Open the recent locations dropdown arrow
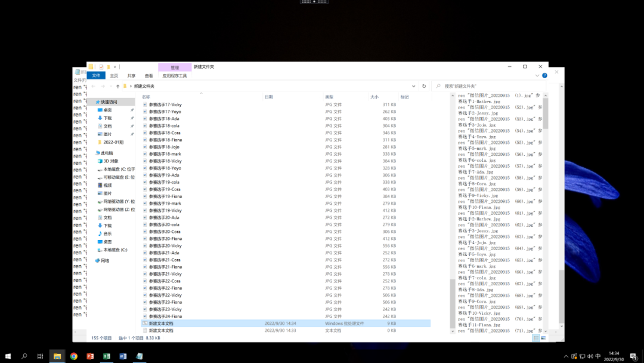The width and height of the screenshot is (644, 363). coord(110,87)
